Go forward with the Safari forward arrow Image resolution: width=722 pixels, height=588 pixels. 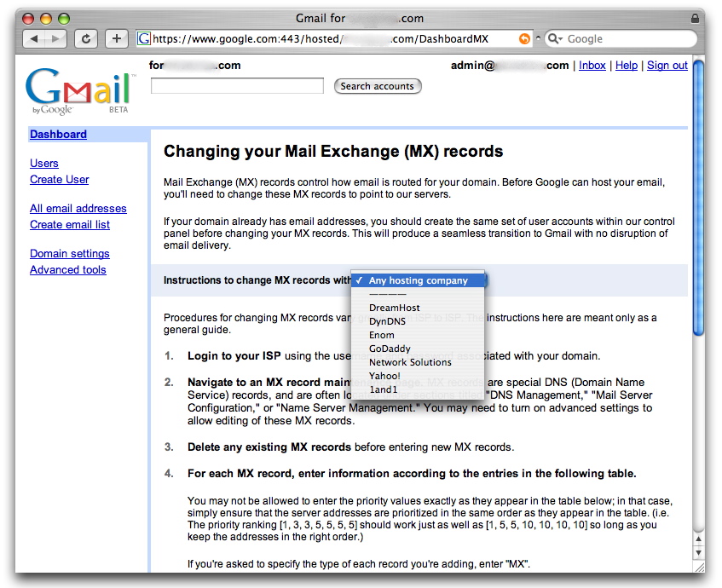56,38
